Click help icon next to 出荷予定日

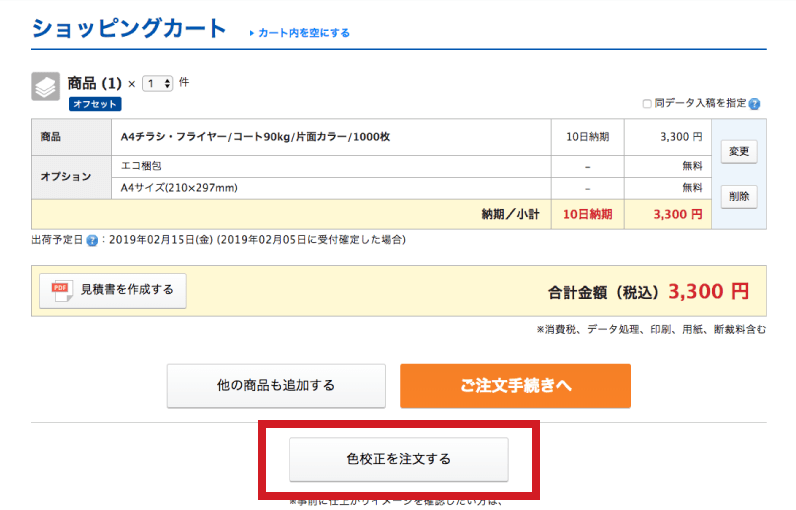click(x=92, y=241)
